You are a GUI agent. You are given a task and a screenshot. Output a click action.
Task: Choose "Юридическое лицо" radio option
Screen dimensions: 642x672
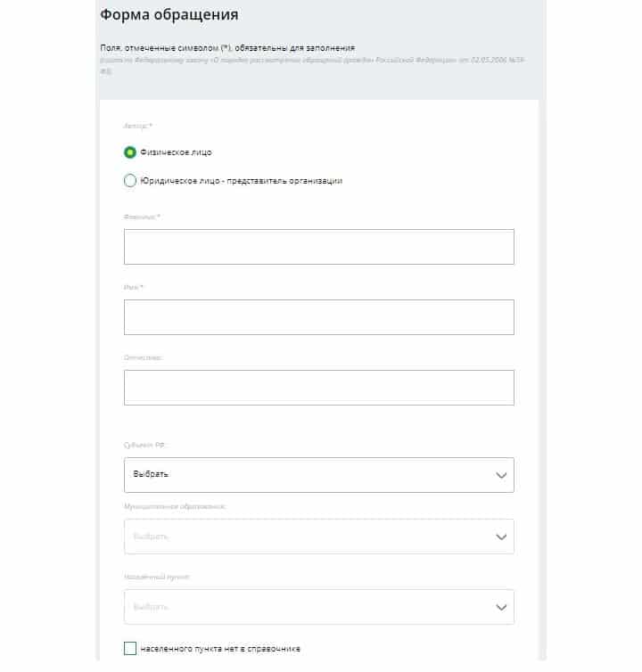[x=130, y=181]
